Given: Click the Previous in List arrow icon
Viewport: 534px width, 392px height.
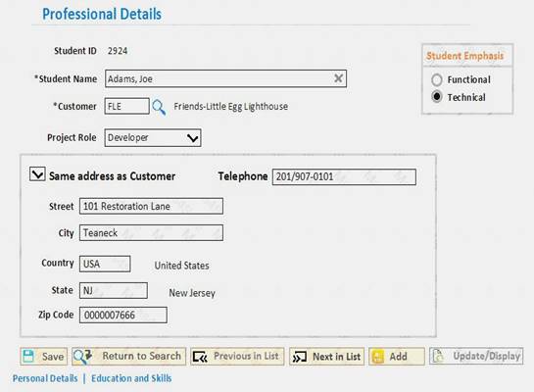Looking at the screenshot, I should [200, 357].
